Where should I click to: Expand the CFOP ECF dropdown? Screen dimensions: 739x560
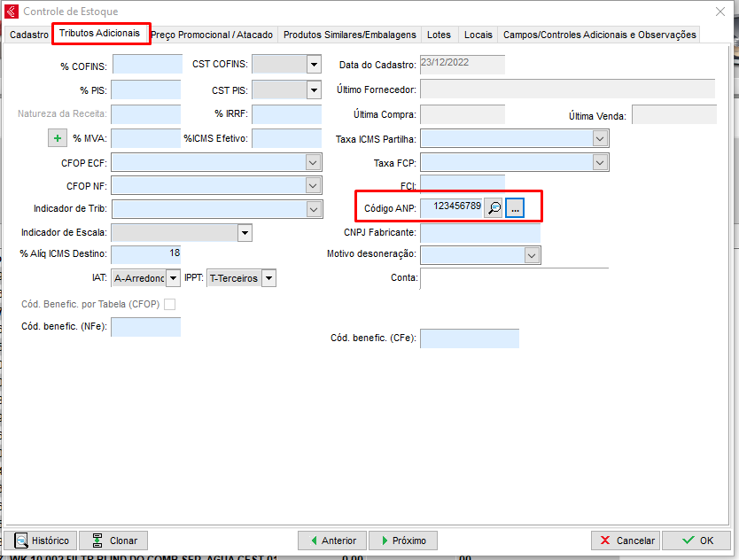[x=313, y=162]
